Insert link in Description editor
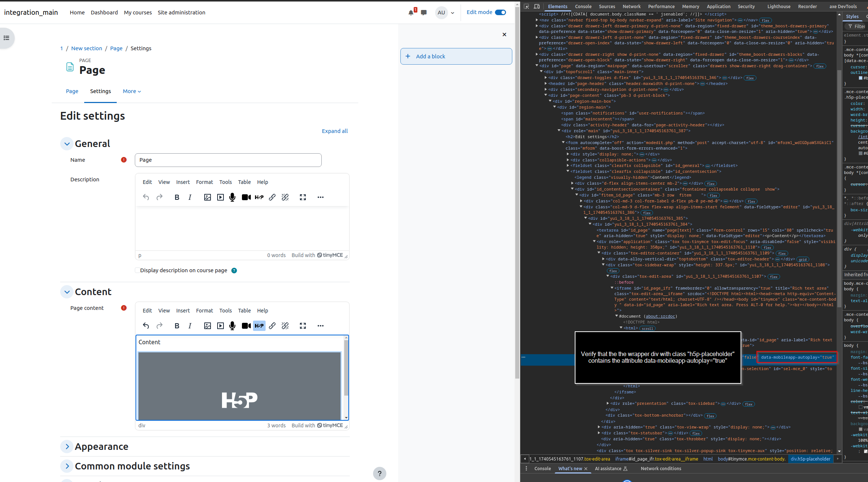Image resolution: width=868 pixels, height=482 pixels. click(x=272, y=197)
